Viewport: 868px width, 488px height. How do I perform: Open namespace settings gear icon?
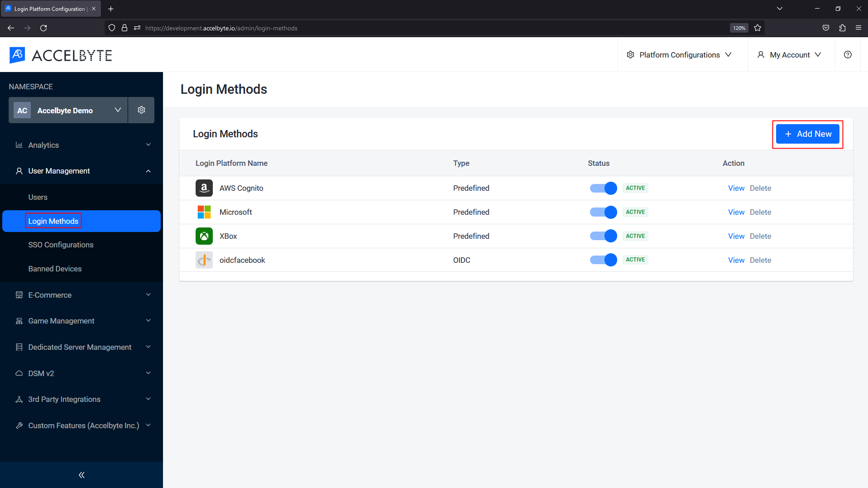[141, 110]
